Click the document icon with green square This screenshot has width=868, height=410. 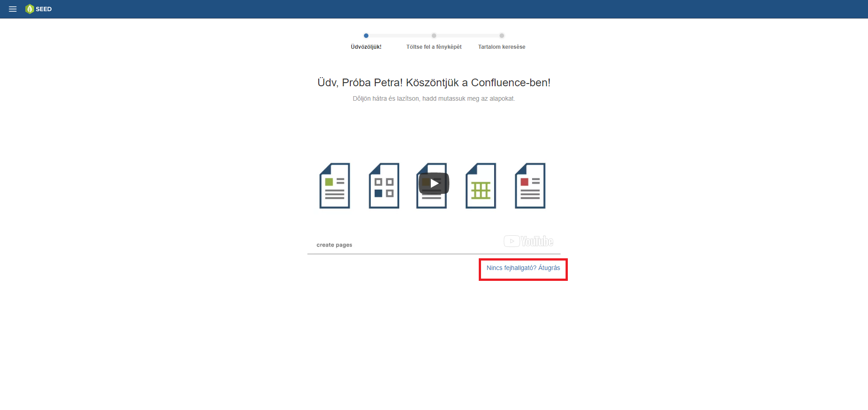pyautogui.click(x=335, y=186)
